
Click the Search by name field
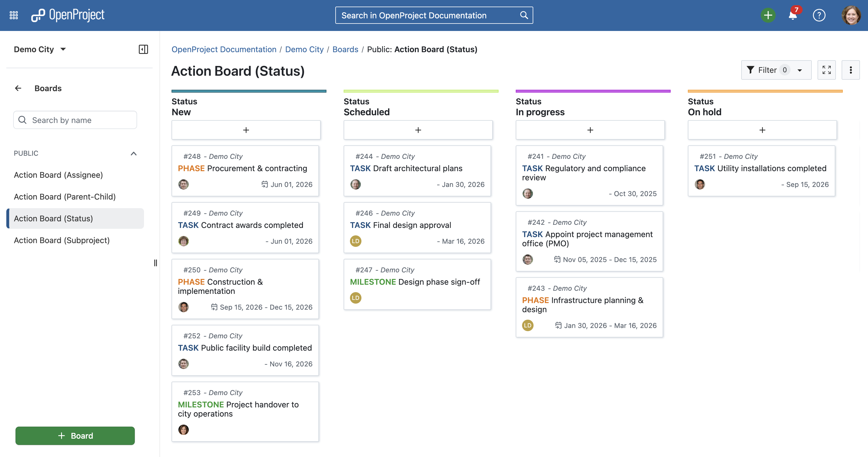pyautogui.click(x=75, y=120)
